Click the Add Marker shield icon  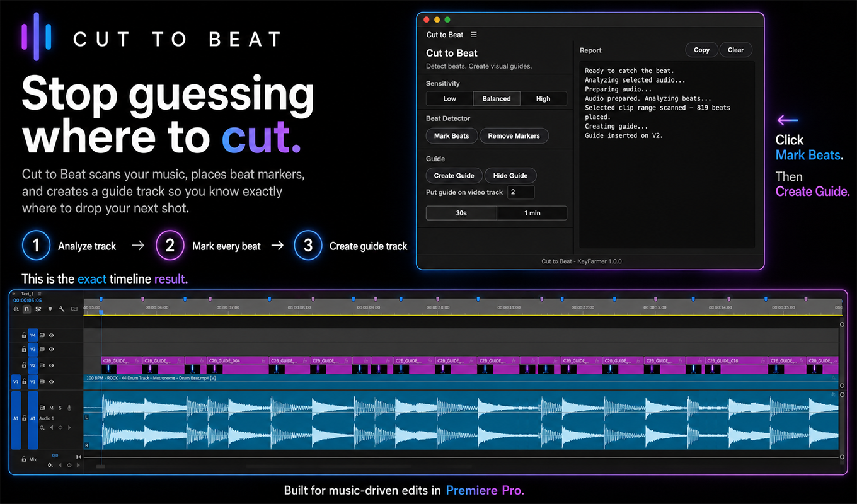tap(50, 309)
